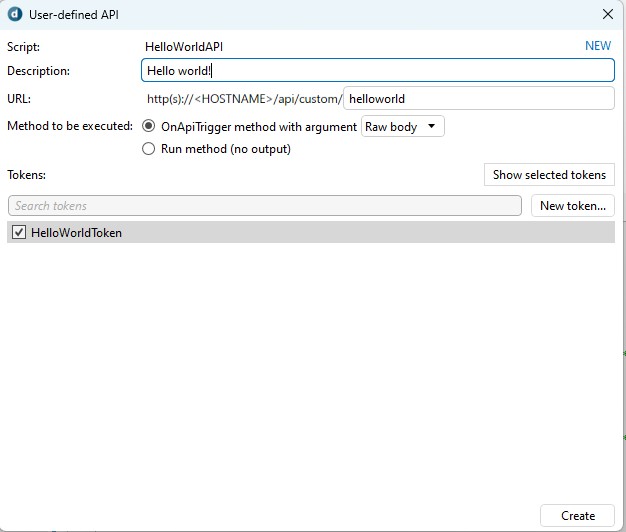
Task: Click Show selected tokens button
Action: [549, 175]
